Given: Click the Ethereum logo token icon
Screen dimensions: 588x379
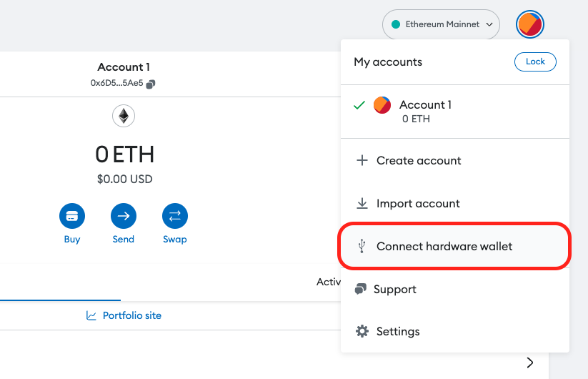Looking at the screenshot, I should point(124,116).
